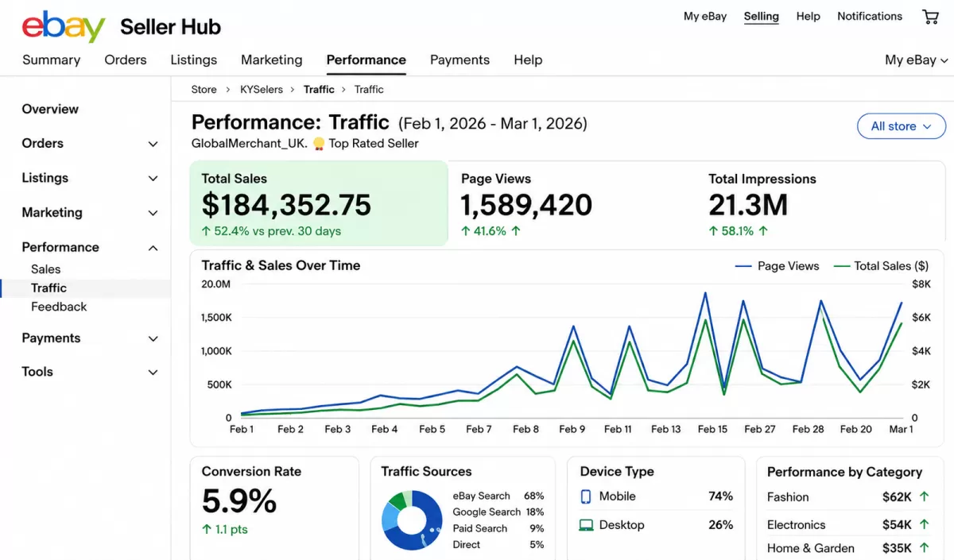
Task: Switch to the Payments tab
Action: [460, 60]
